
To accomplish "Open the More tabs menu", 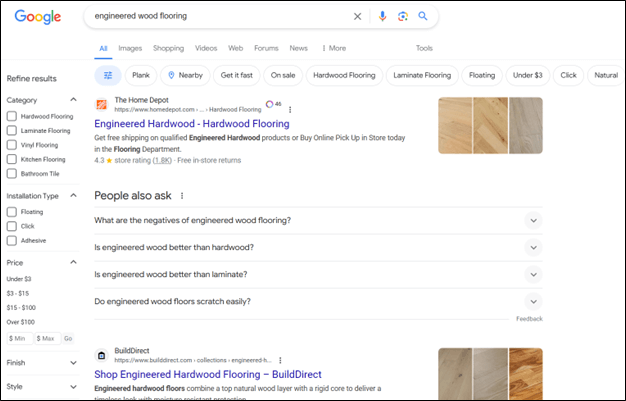I will (x=334, y=48).
